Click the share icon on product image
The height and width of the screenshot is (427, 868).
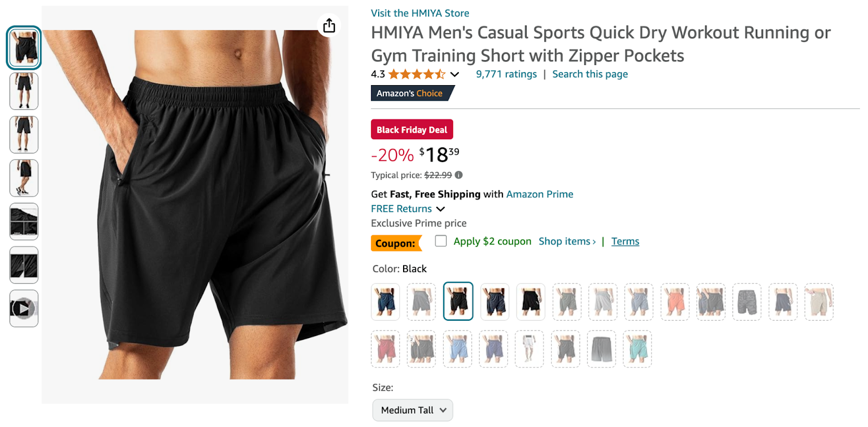click(329, 25)
